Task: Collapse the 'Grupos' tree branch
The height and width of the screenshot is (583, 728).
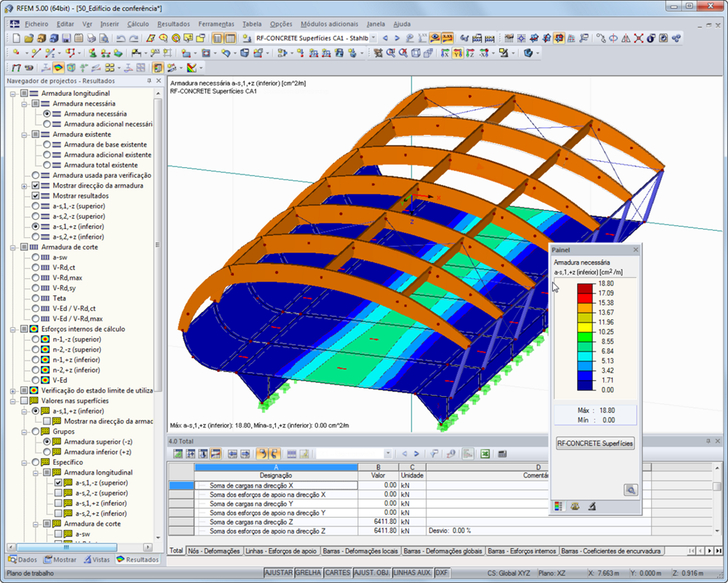Action: [24, 432]
